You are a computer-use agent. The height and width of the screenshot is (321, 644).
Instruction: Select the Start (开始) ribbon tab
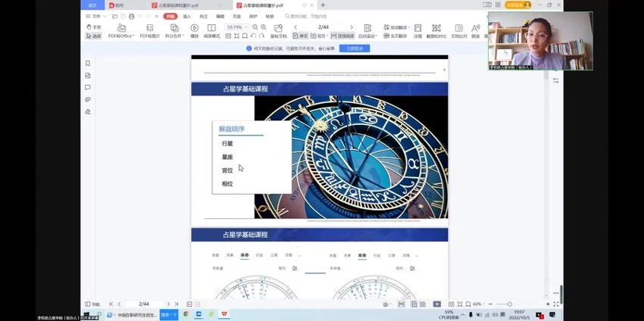pyautogui.click(x=170, y=17)
